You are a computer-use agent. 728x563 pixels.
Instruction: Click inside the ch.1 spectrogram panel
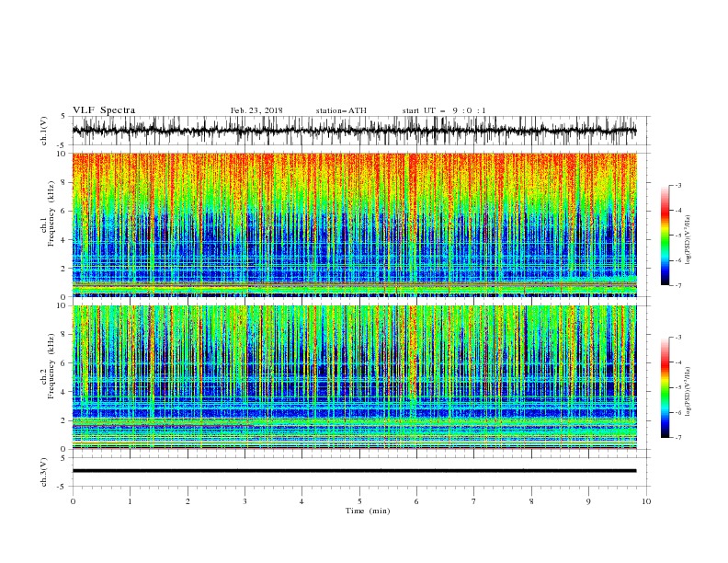[354, 224]
